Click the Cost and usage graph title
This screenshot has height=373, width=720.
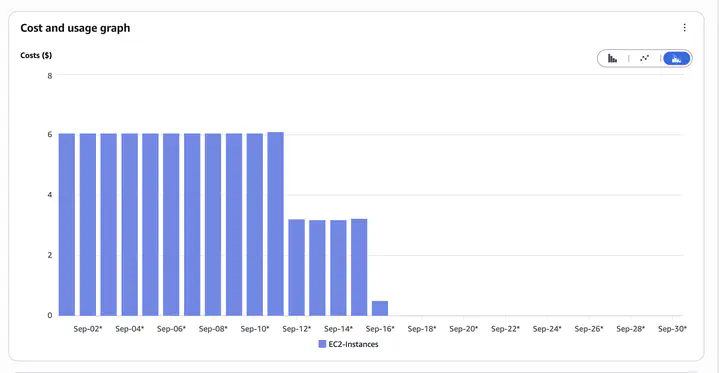[x=75, y=28]
